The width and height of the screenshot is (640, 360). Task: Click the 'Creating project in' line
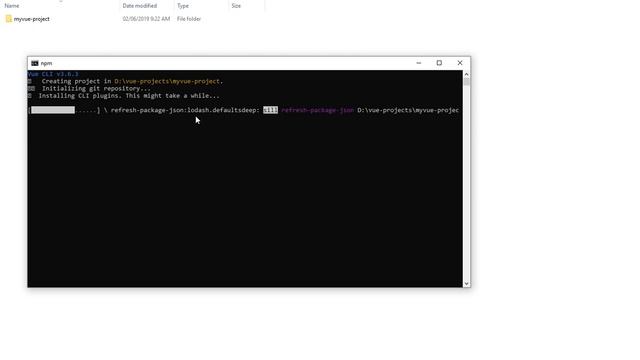[126, 81]
